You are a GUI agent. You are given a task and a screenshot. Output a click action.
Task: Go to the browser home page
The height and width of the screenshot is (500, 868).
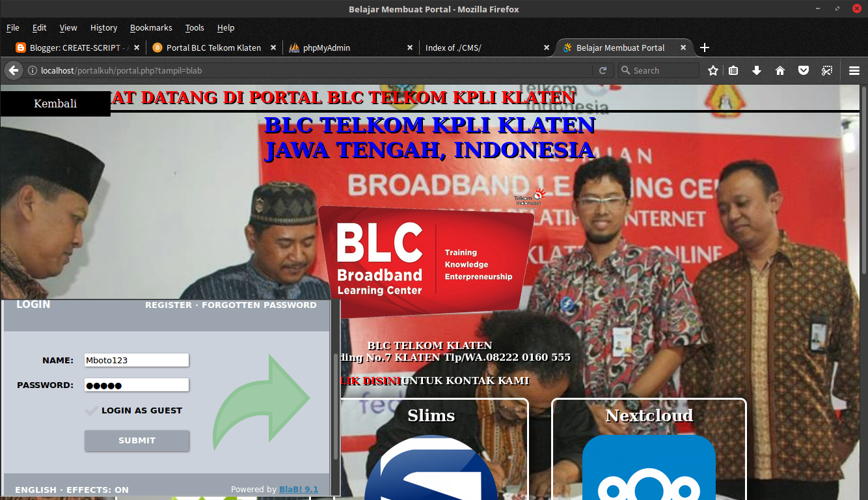pos(780,70)
